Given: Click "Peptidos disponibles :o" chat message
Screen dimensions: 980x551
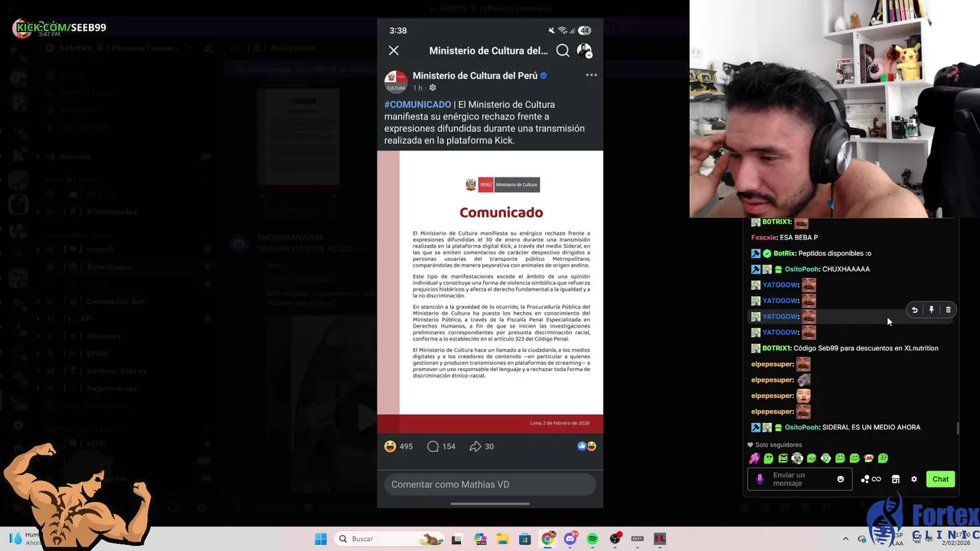Looking at the screenshot, I should [x=835, y=253].
